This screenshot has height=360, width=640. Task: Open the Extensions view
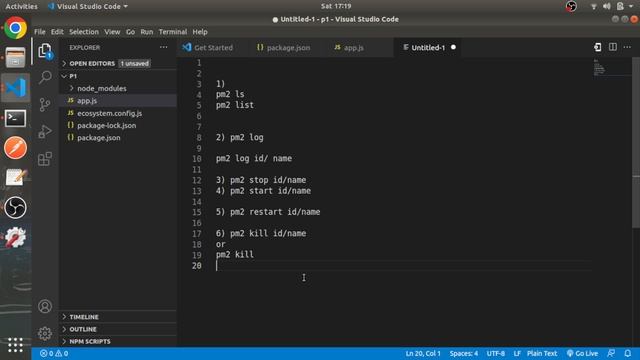(x=45, y=159)
